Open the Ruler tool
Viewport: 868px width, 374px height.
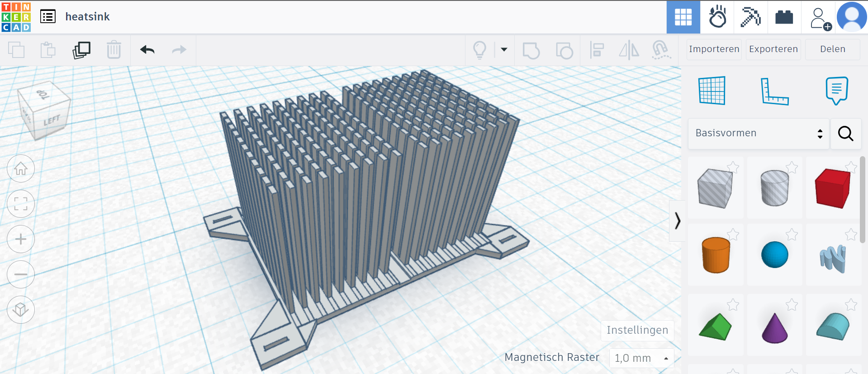[x=774, y=91]
